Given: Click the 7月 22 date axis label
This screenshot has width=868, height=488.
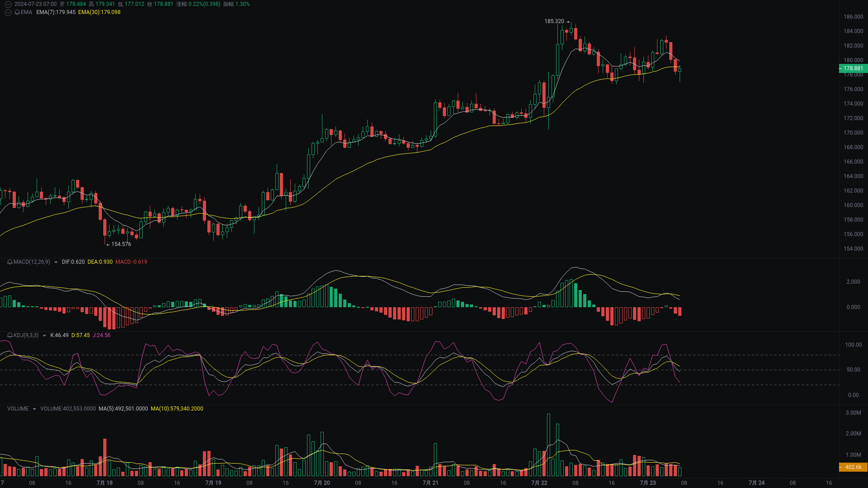Looking at the screenshot, I should point(539,483).
